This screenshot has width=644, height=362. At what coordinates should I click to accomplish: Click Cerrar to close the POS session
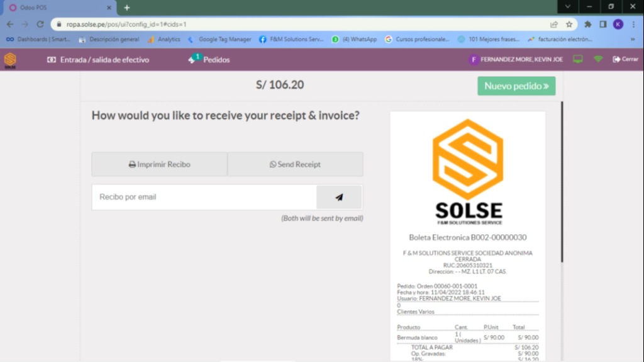(x=625, y=59)
